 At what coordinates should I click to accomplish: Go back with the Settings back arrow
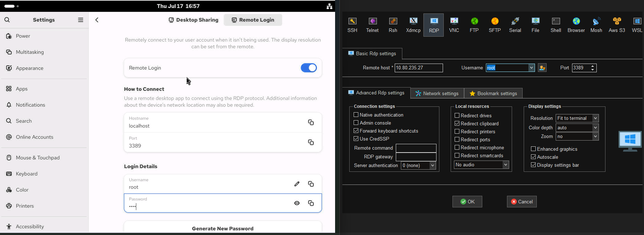(x=97, y=20)
